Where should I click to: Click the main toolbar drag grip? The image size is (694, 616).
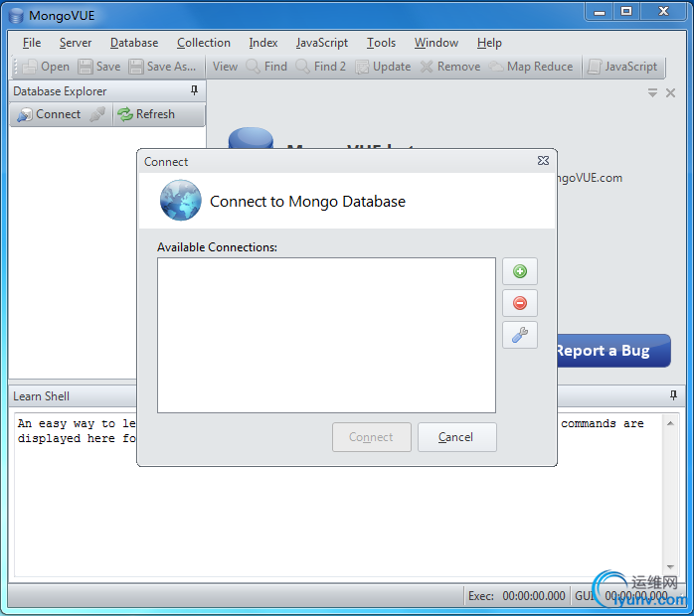[15, 67]
